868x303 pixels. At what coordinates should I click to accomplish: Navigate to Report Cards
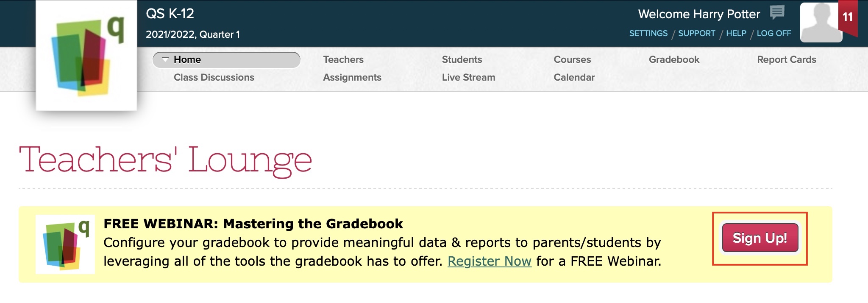[786, 59]
